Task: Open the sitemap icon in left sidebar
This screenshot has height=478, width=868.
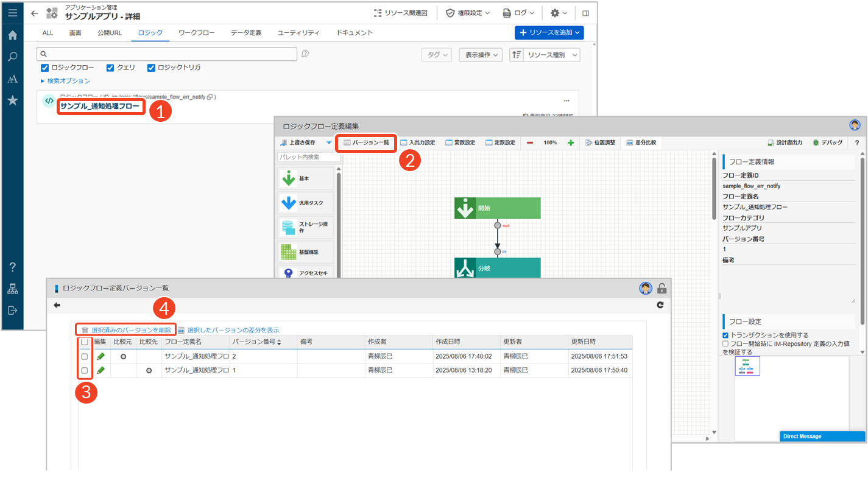Action: tap(12, 289)
